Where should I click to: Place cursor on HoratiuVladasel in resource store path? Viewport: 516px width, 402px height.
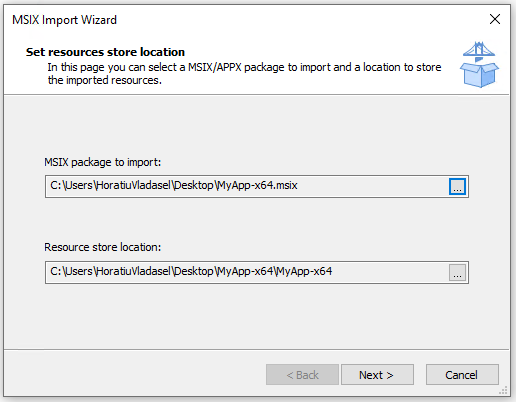pos(133,271)
